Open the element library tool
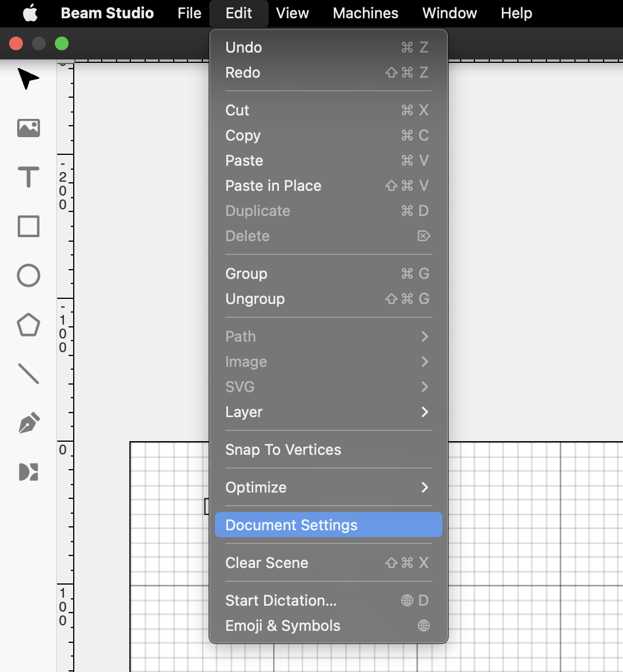The image size is (623, 672). pos(27,472)
